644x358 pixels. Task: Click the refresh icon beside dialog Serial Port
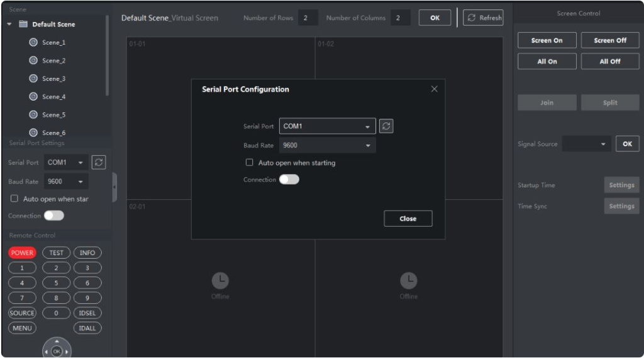tap(387, 126)
